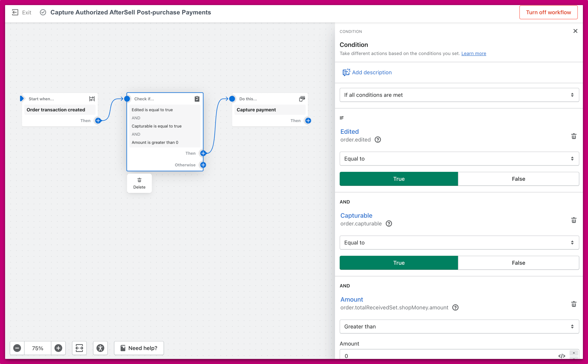Screen dimensions: 588x364
Task: Click help icon next to order.edited
Action: coord(377,140)
